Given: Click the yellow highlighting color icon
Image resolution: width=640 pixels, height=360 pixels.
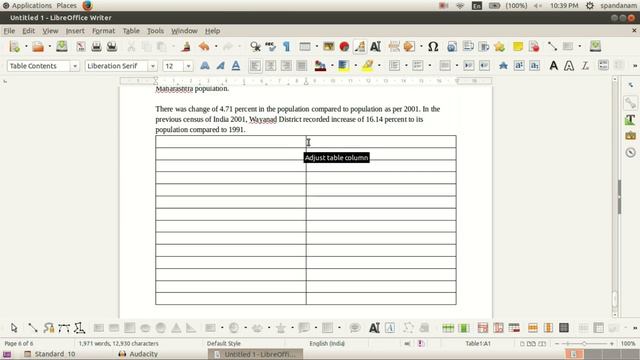Looking at the screenshot, I should click(367, 66).
